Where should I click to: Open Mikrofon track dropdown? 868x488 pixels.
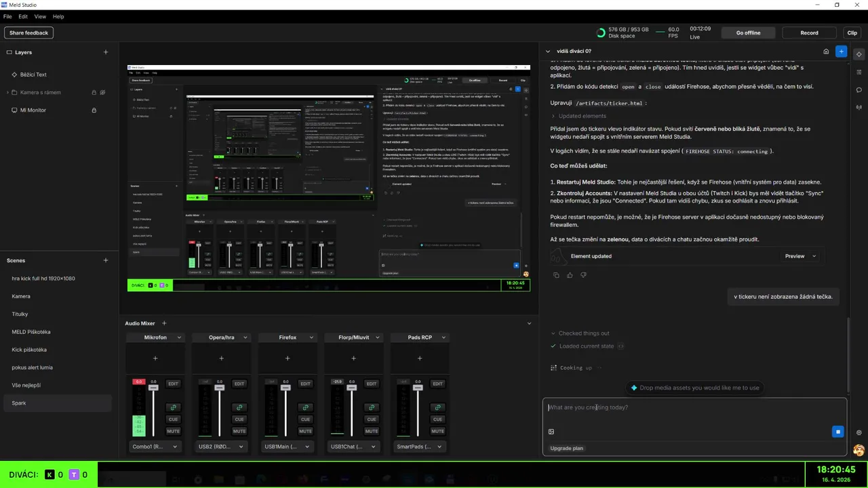click(x=179, y=338)
